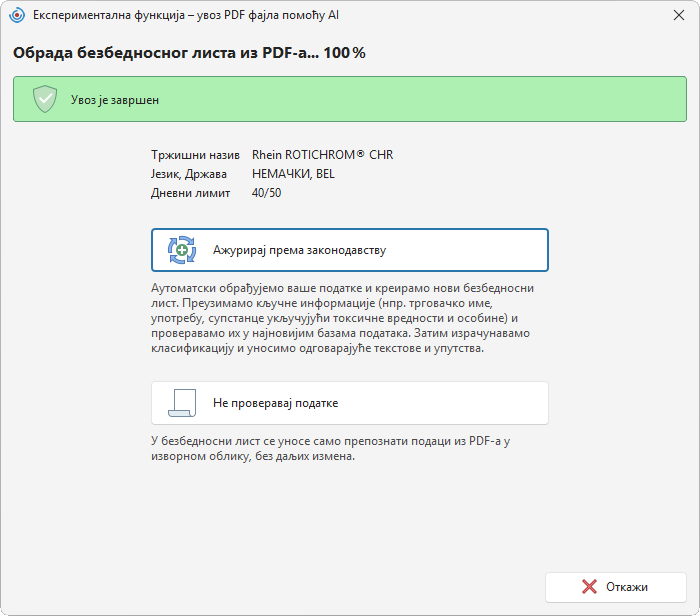The height and width of the screenshot is (616, 700).
Task: Click the paragraph starting У безбедносни лист се уносе
Action: (330, 449)
